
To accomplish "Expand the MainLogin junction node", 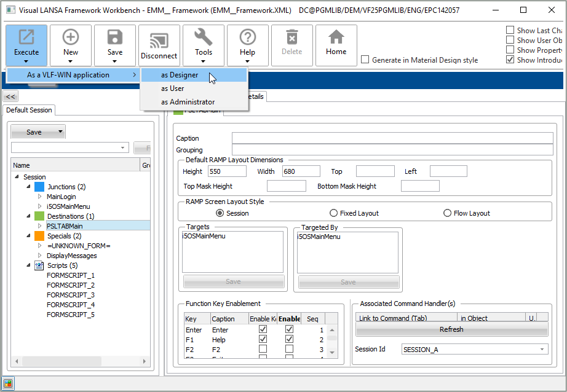I will tap(39, 197).
